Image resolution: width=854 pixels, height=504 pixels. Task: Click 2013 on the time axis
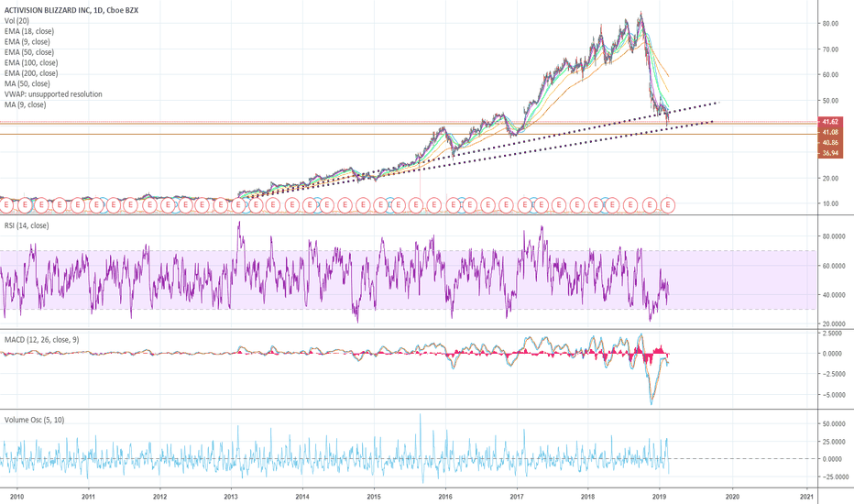(231, 497)
